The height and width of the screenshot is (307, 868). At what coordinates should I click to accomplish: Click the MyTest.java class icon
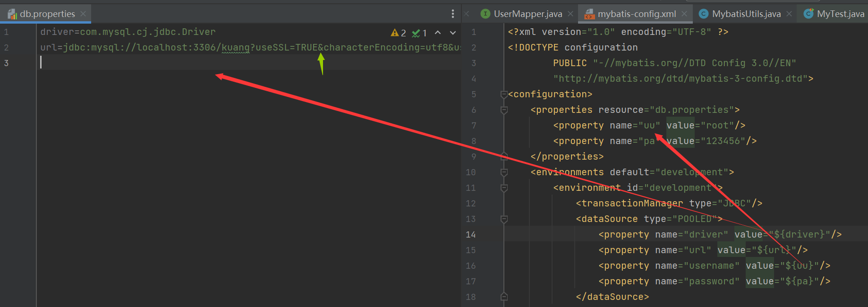[808, 14]
